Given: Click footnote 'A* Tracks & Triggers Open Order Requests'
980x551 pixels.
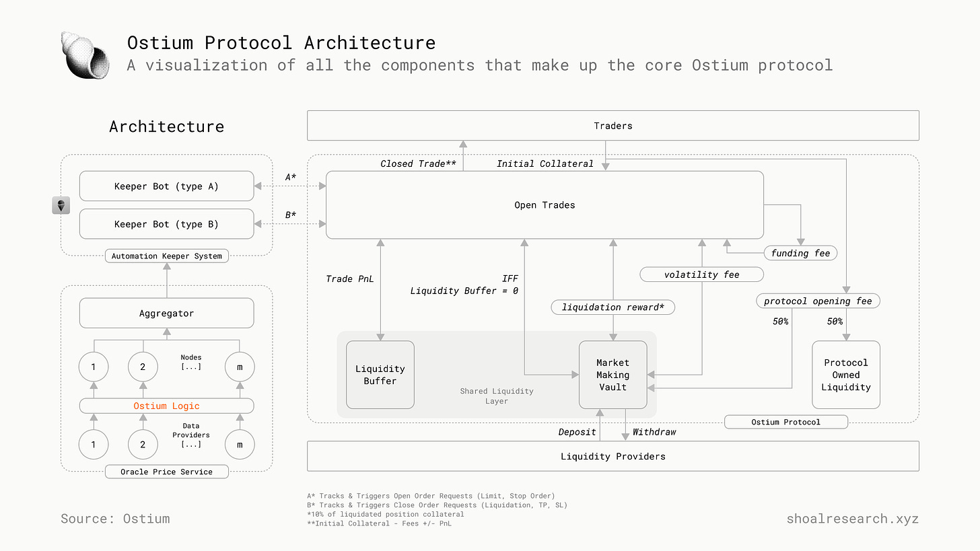Looking at the screenshot, I should [x=431, y=496].
